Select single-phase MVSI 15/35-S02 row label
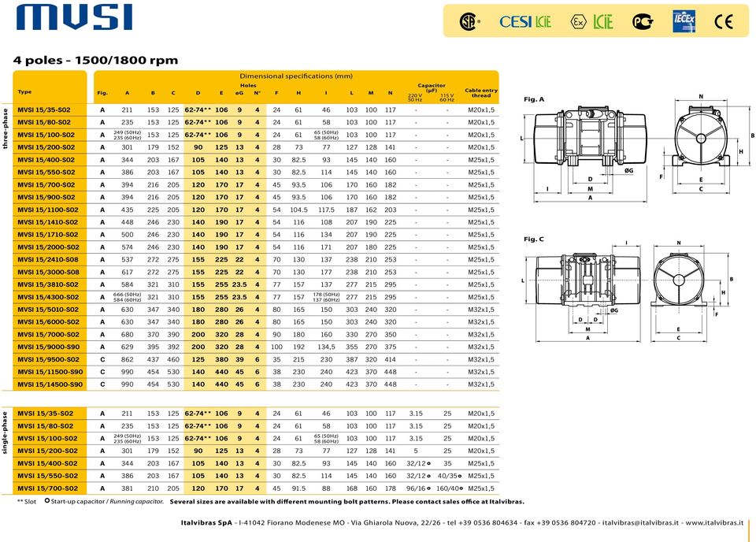Screen dimensions: 756x542 [46, 414]
